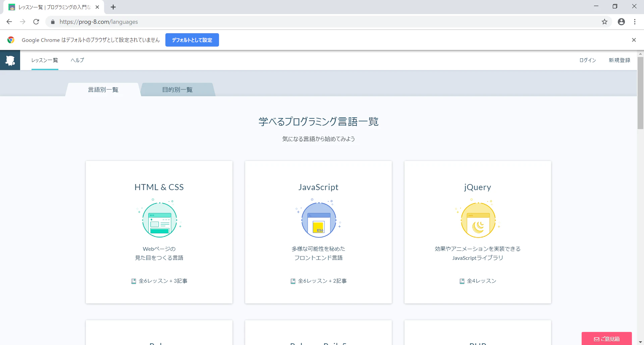Open the jQuery course illustration
Viewport: 644px width, 345px height.
(x=478, y=218)
